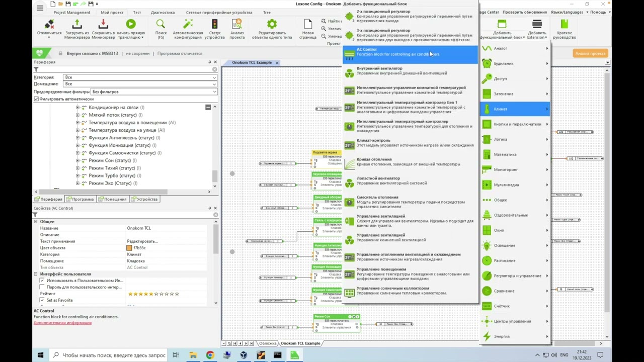Open the Устройства panel tab

point(144,199)
